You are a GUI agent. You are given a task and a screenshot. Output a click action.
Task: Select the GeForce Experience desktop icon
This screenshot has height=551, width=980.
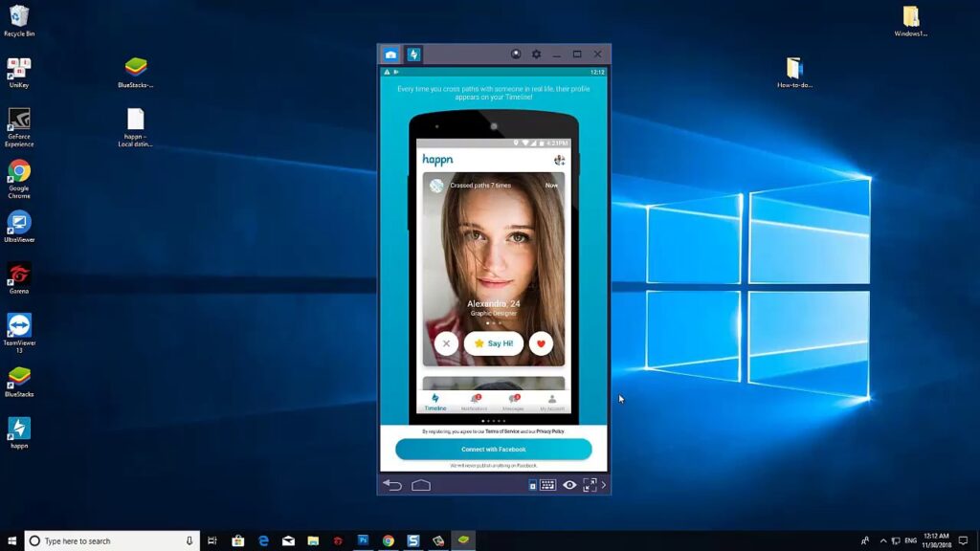(19, 127)
